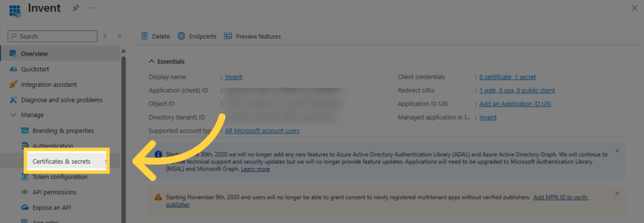This screenshot has width=644, height=223.
Task: Click Add an Application ID URI
Action: 515,104
